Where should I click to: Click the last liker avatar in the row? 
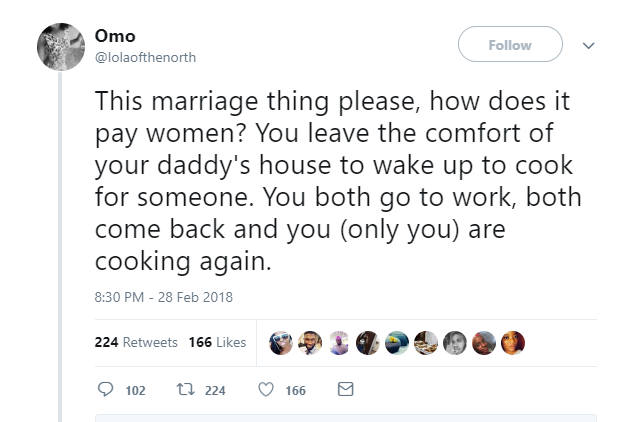pyautogui.click(x=513, y=342)
